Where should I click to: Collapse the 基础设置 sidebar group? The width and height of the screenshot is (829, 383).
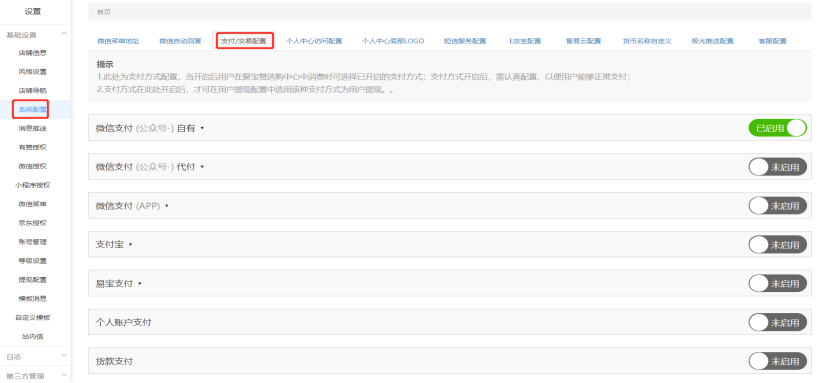click(64, 34)
